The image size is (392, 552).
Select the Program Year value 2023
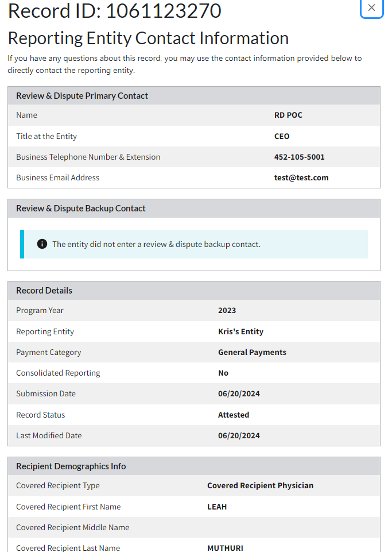coord(227,310)
